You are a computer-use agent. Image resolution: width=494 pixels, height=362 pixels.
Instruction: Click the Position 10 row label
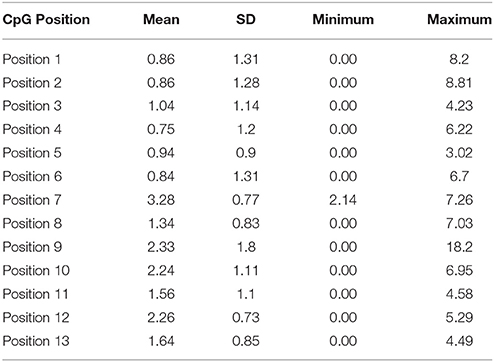[x=36, y=270]
